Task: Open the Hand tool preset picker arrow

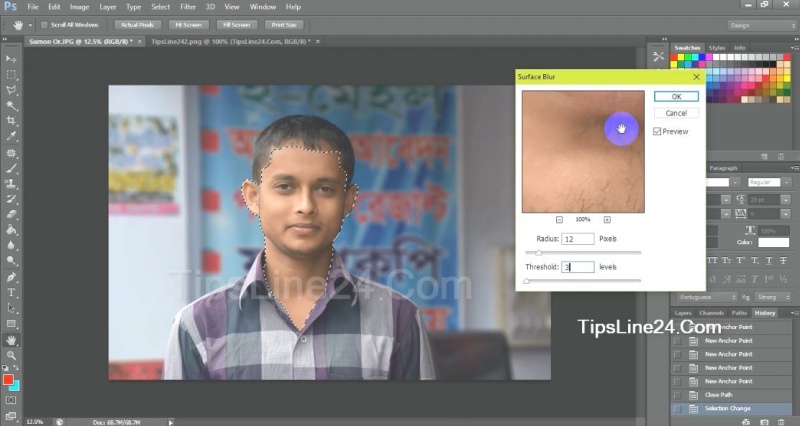Action: click(x=30, y=25)
